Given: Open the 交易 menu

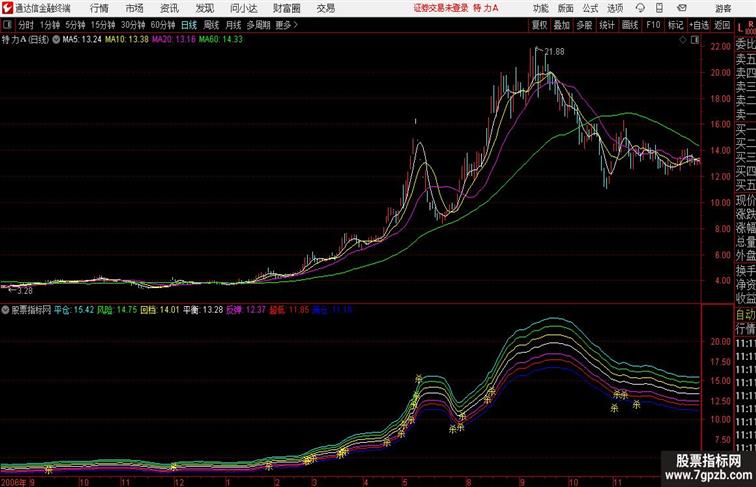Looking at the screenshot, I should tap(325, 8).
